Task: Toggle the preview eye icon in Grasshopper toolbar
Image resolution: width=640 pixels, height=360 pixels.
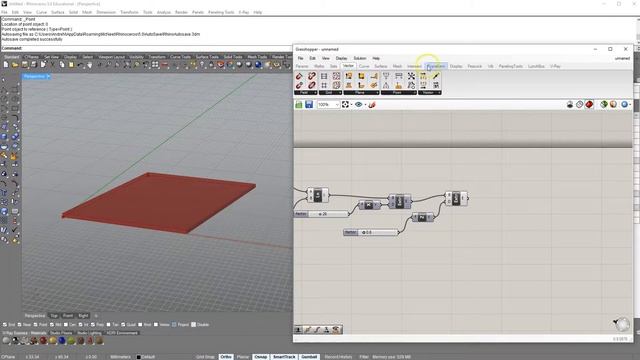Action: point(358,105)
